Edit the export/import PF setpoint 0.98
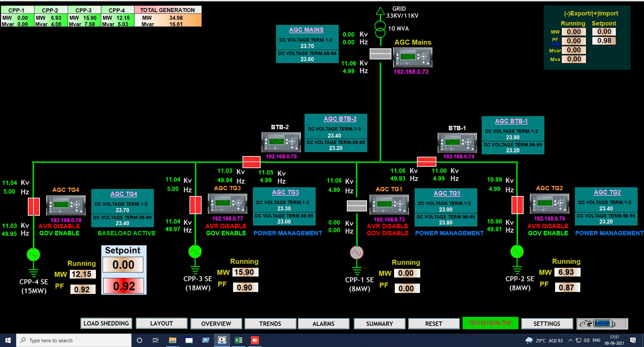 (x=604, y=41)
